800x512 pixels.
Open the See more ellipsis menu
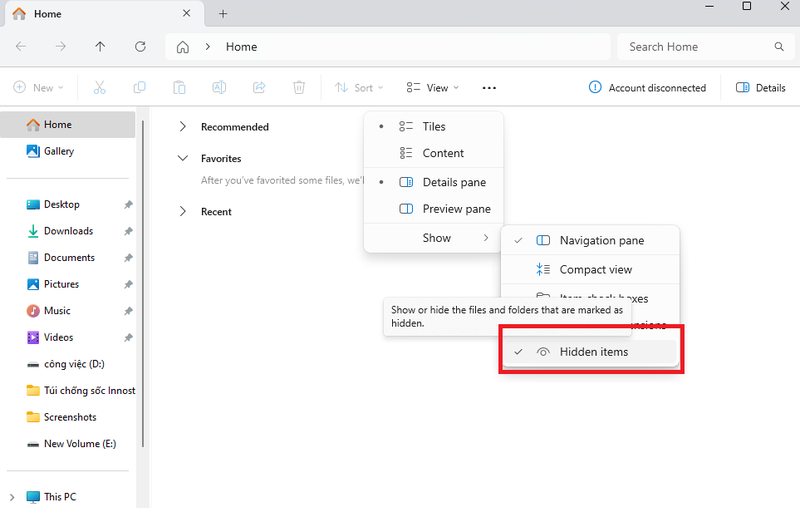[x=489, y=88]
